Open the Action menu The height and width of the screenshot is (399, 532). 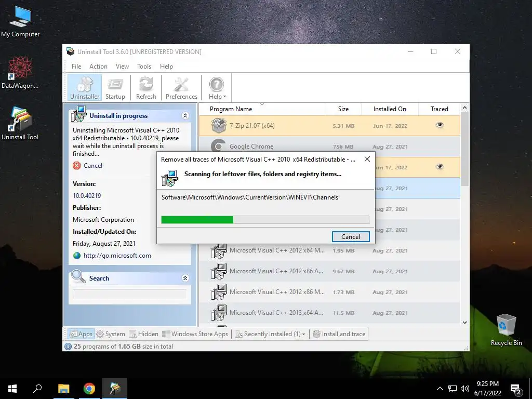point(98,66)
